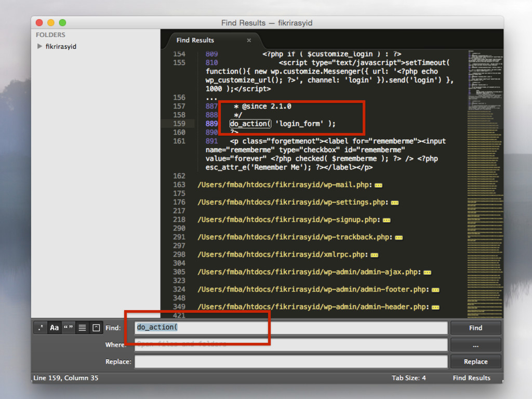This screenshot has width=532, height=399.
Task: Toggle regular expression search option
Action: point(41,328)
